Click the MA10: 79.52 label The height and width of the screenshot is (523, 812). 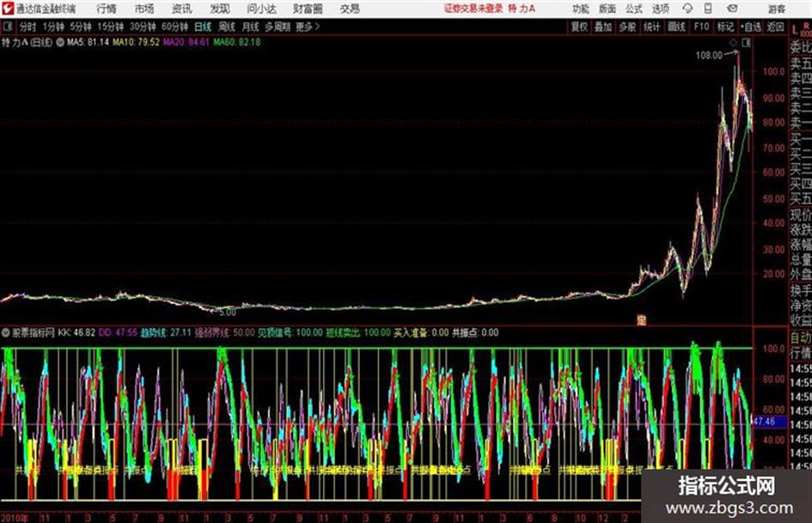click(137, 42)
